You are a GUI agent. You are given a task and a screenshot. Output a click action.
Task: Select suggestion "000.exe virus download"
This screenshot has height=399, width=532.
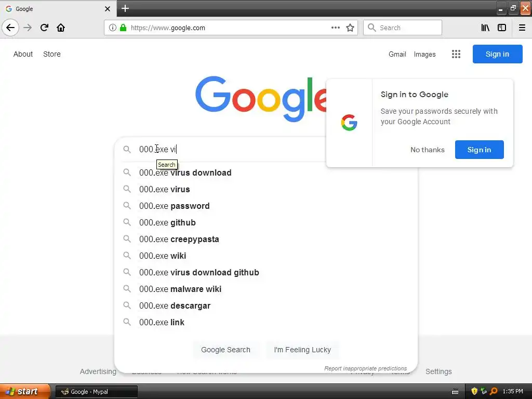tap(266, 172)
